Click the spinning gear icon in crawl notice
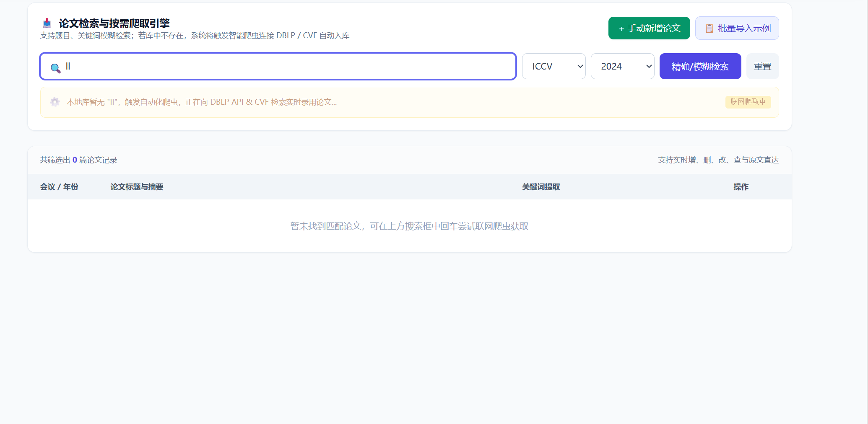Image resolution: width=868 pixels, height=424 pixels. [x=55, y=102]
